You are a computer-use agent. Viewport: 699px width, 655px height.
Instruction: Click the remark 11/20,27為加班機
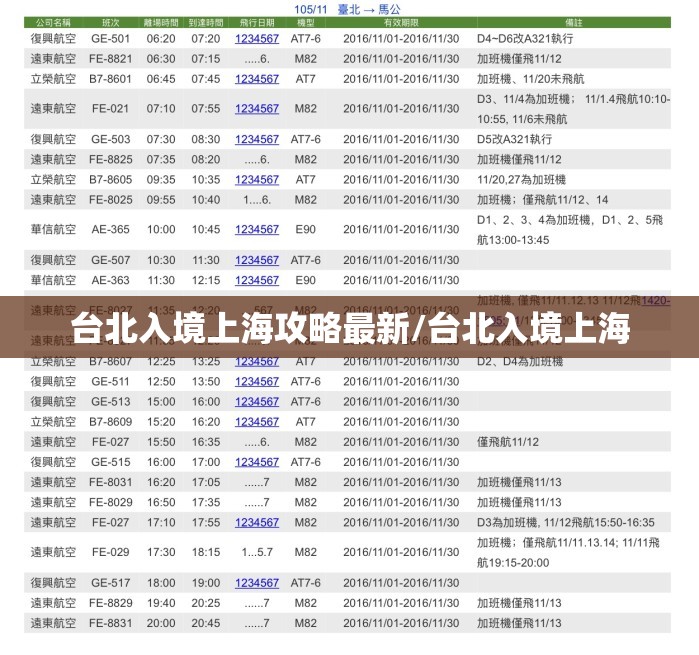[x=521, y=180]
